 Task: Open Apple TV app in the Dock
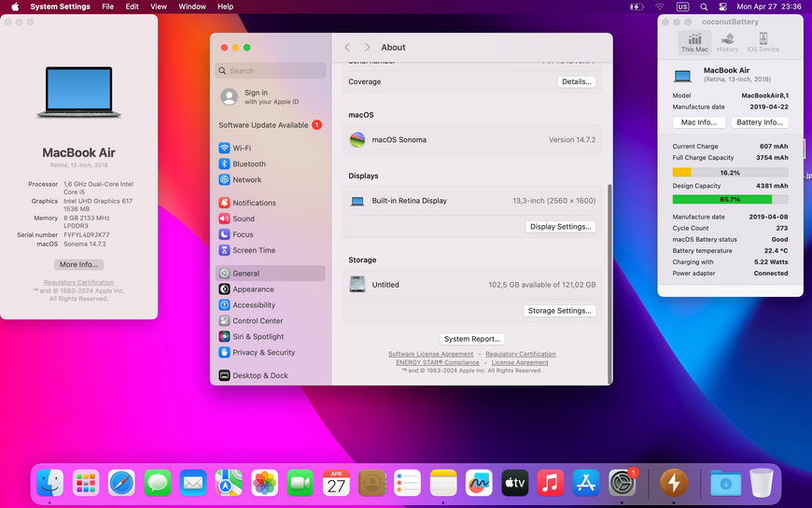pos(515,483)
